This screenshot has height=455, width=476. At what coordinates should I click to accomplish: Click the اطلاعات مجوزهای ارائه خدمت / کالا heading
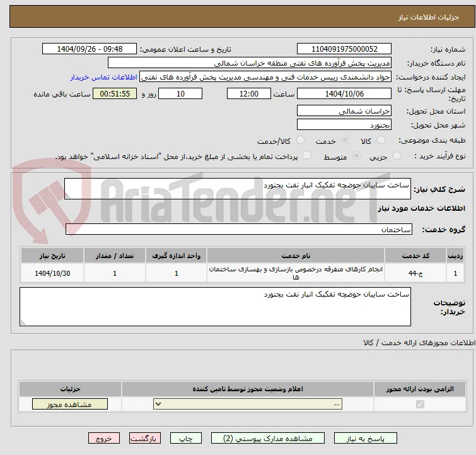coord(419,343)
